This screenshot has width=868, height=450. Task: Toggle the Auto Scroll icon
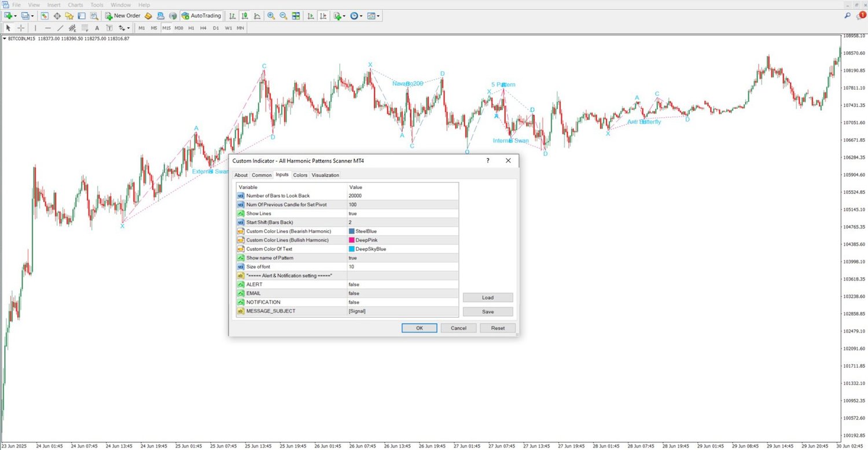311,16
